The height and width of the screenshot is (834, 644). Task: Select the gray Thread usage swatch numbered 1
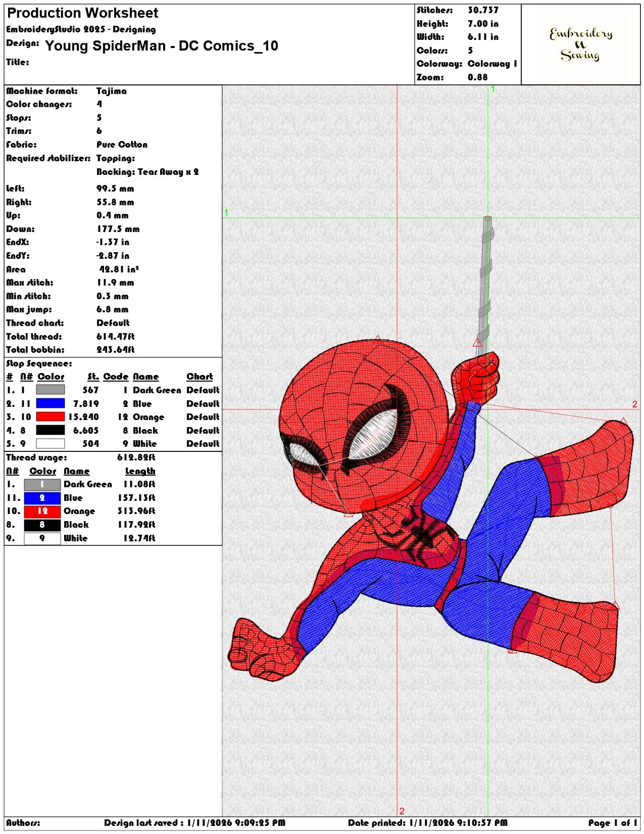click(42, 484)
